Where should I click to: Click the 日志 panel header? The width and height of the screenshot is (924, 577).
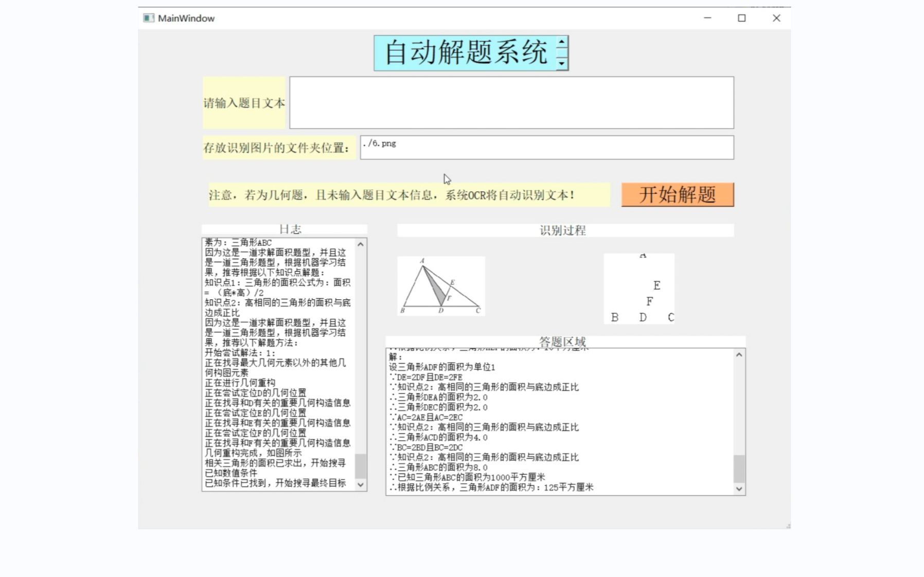pyautogui.click(x=285, y=229)
